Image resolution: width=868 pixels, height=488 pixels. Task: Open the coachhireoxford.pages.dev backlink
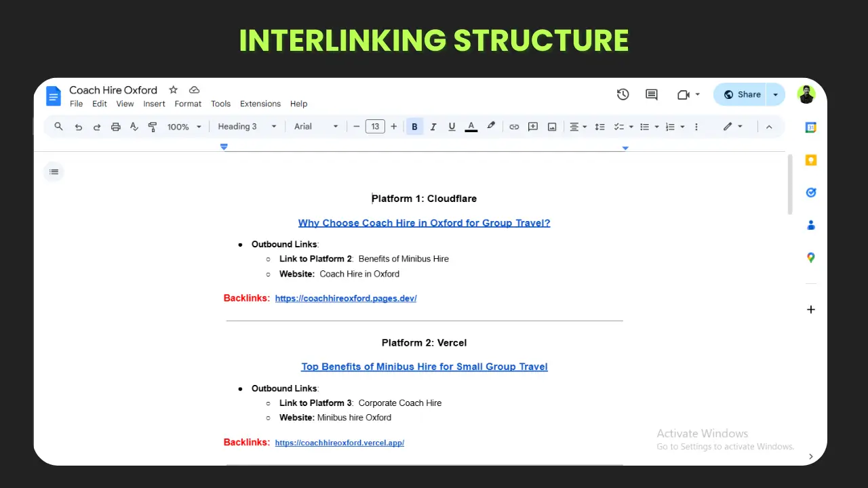346,298
